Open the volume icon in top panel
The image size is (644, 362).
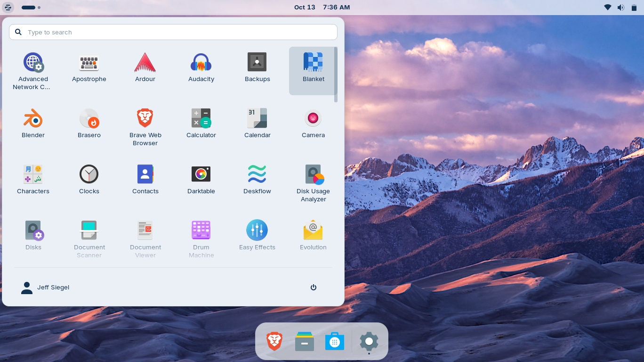[x=620, y=7]
